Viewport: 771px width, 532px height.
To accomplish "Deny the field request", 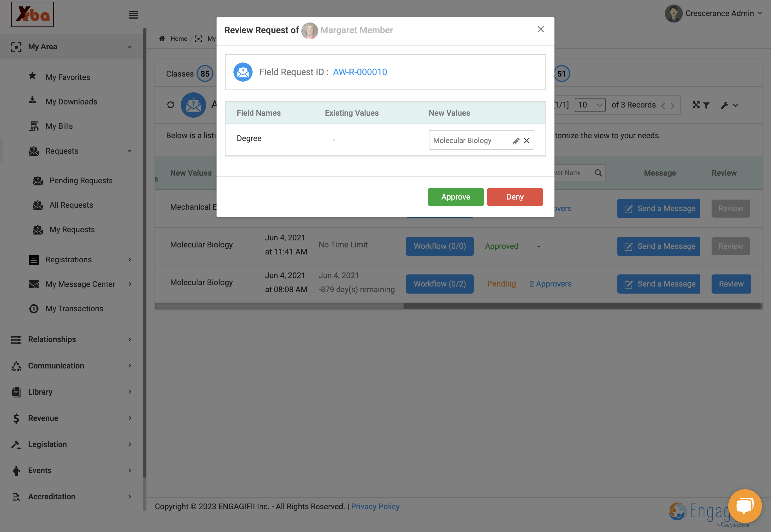I will pyautogui.click(x=514, y=197).
